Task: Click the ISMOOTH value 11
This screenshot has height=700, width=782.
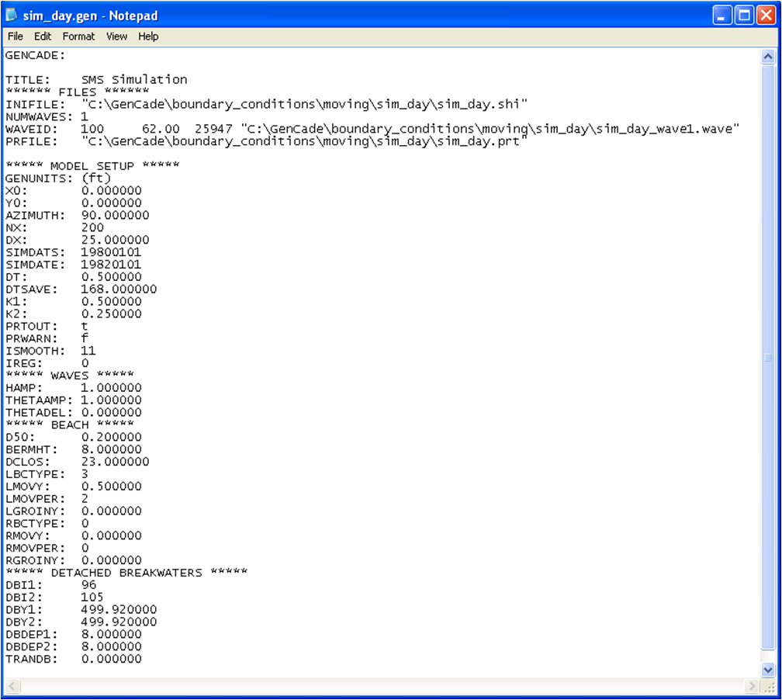Action: click(x=88, y=351)
